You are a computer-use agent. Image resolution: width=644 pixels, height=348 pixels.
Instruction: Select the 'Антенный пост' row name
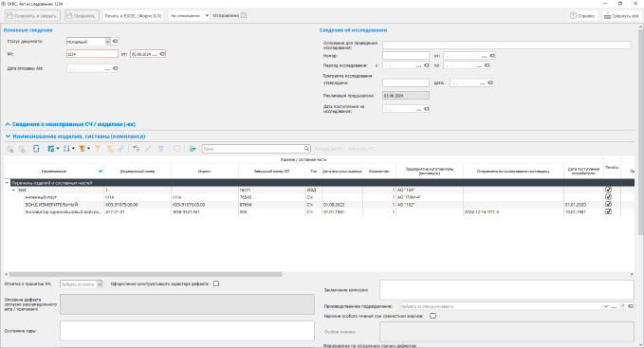point(41,197)
